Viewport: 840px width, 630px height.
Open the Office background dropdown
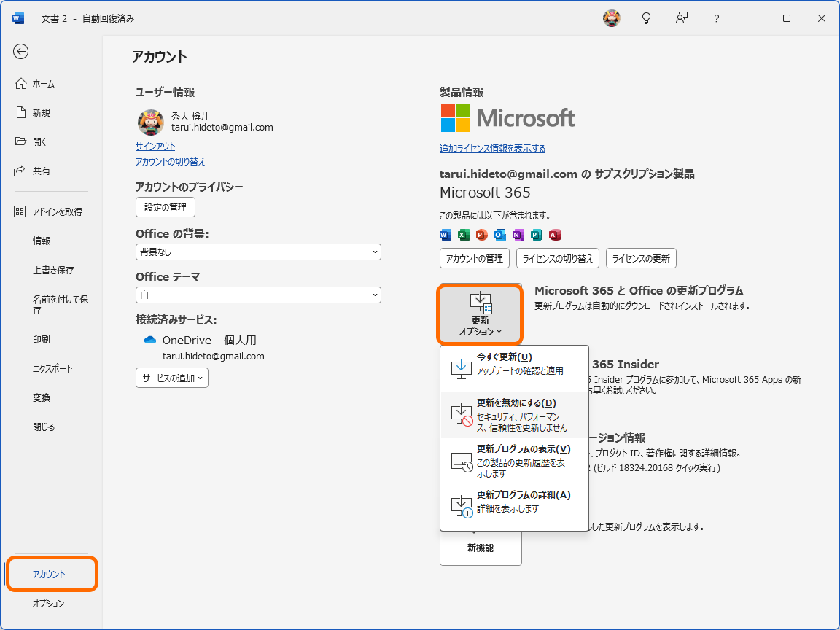coord(258,252)
